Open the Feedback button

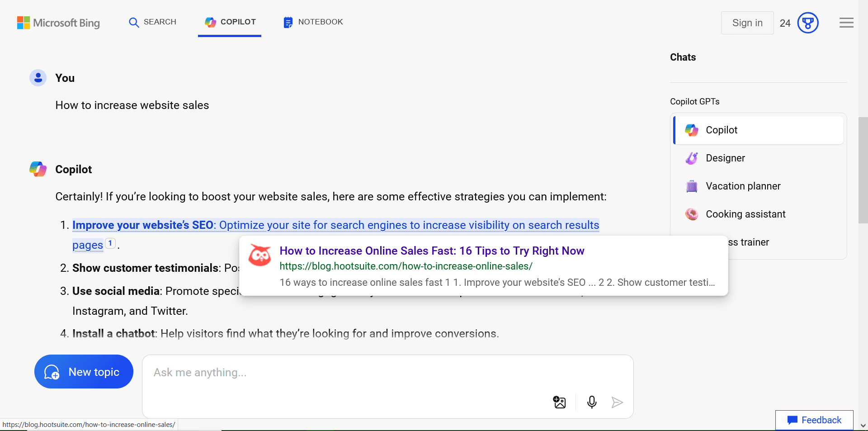coord(814,420)
